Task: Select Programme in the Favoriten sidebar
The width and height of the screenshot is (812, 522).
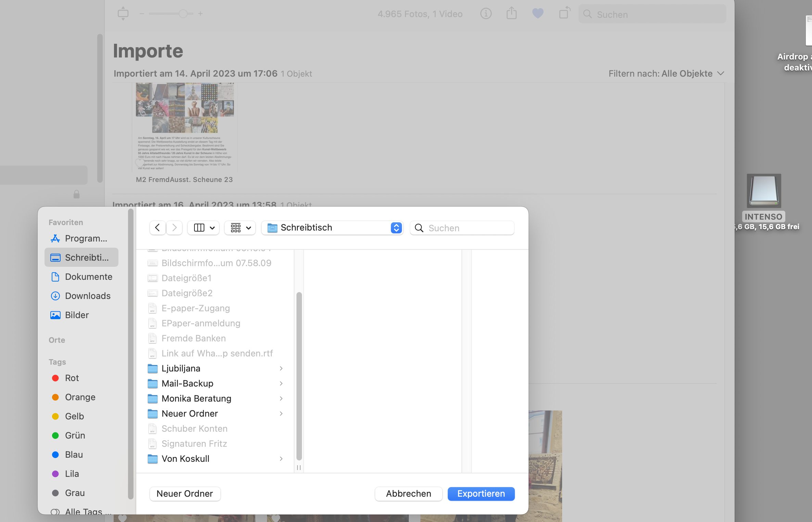Action: click(x=86, y=238)
